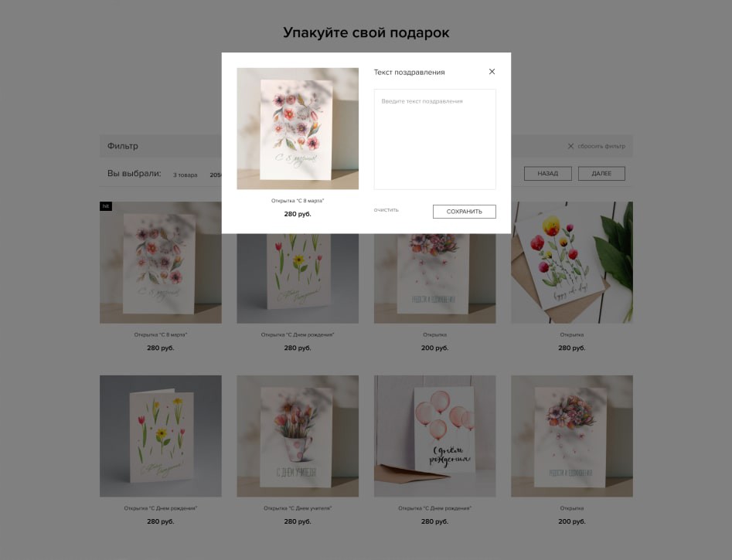The width and height of the screenshot is (732, 560).
Task: Click the Открытка "С Днем учителя" title
Action: pos(298,508)
